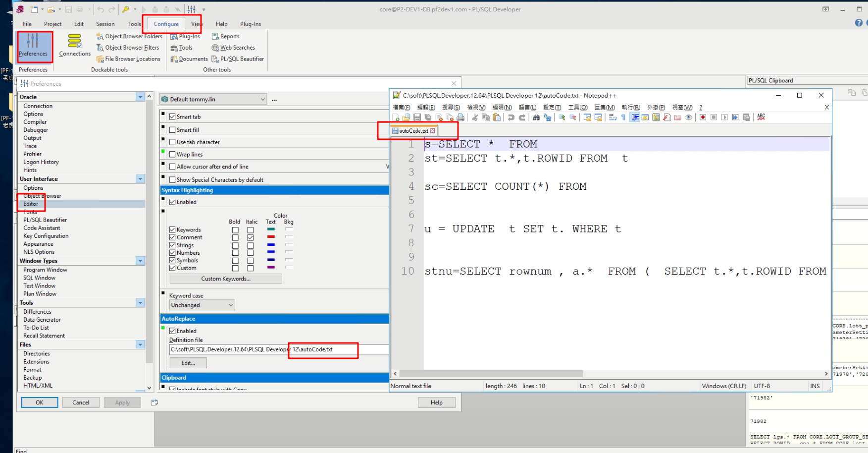Click the OK button in Preferences
This screenshot has width=868, height=453.
click(x=40, y=402)
